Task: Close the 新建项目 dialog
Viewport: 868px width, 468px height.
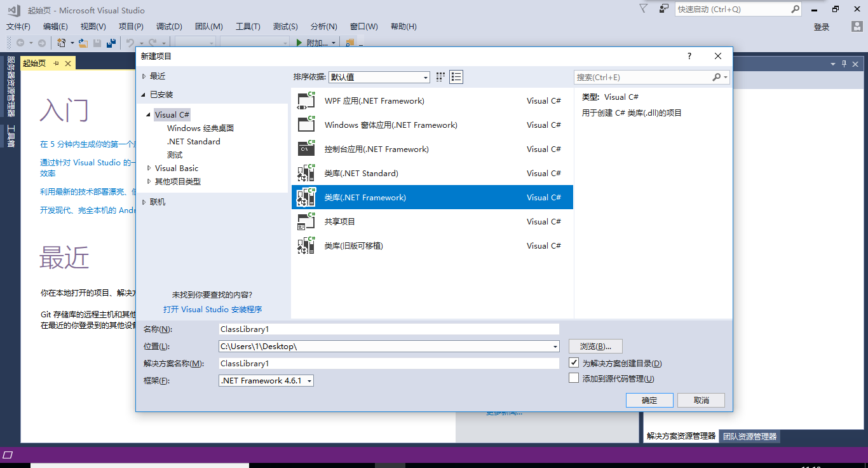Action: pos(718,56)
